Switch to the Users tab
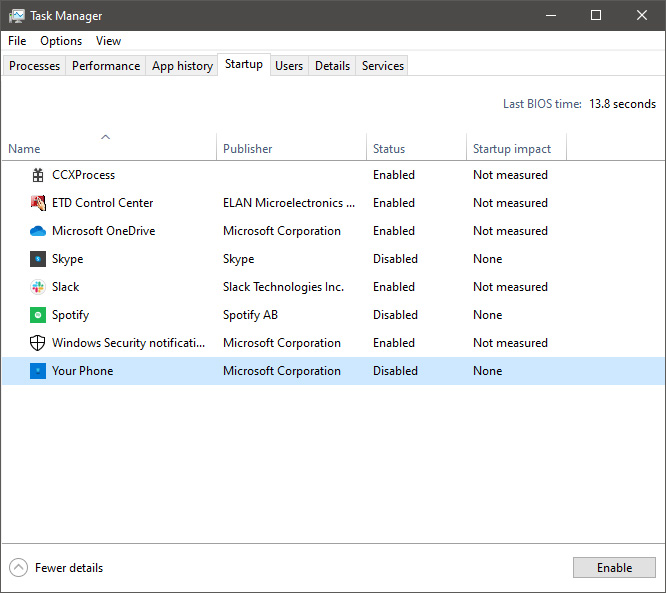Image resolution: width=666 pixels, height=593 pixels. (289, 66)
